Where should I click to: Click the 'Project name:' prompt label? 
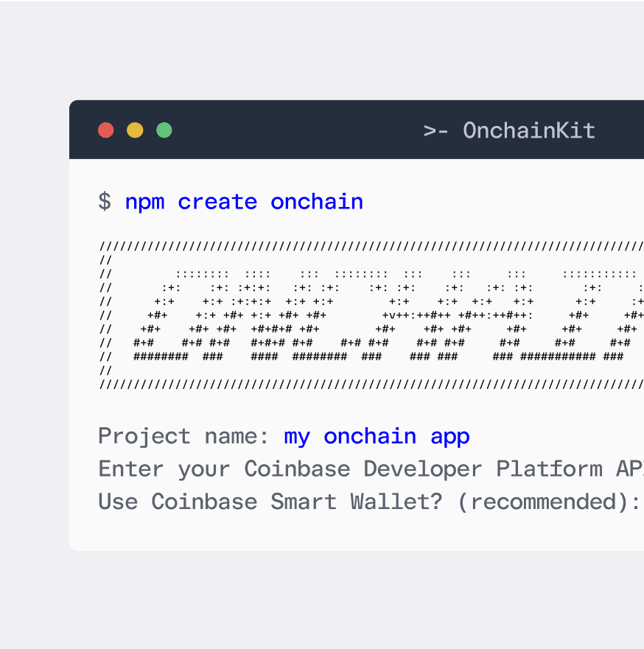coord(184,436)
